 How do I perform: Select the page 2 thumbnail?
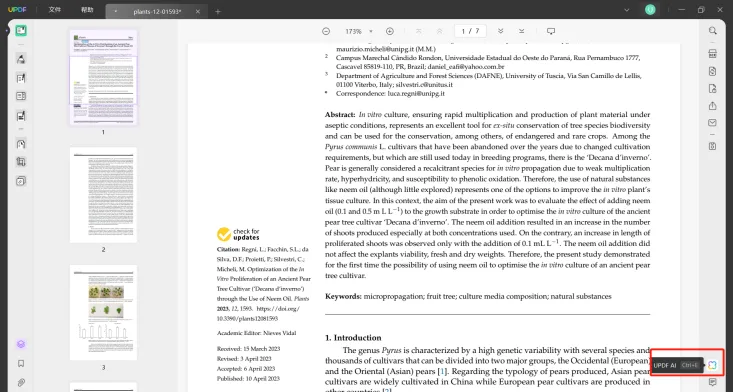tap(103, 195)
